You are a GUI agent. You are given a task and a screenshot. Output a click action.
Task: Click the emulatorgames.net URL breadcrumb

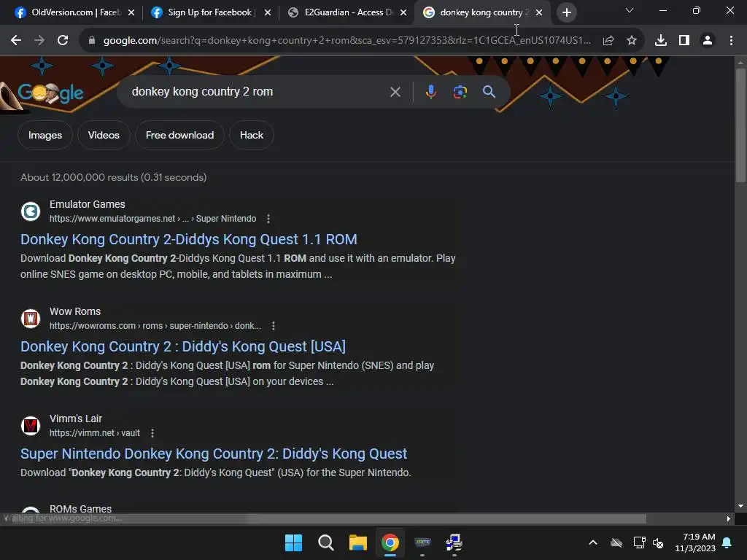click(x=153, y=219)
